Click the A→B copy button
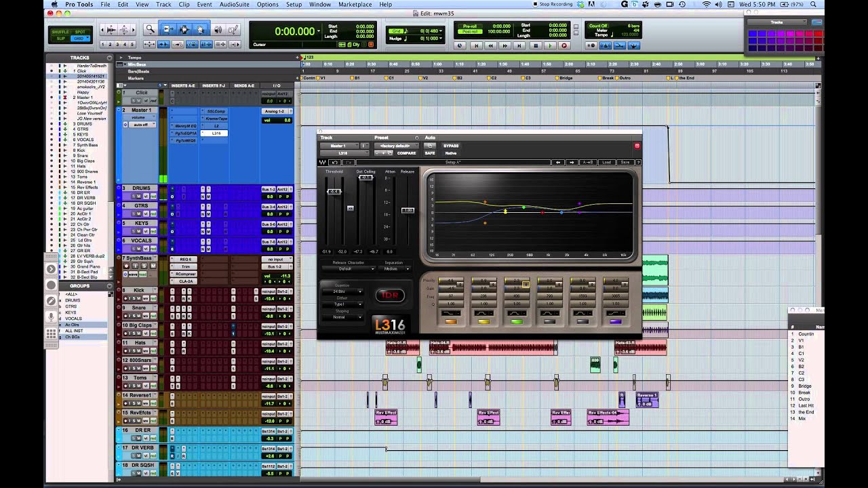 pyautogui.click(x=588, y=162)
